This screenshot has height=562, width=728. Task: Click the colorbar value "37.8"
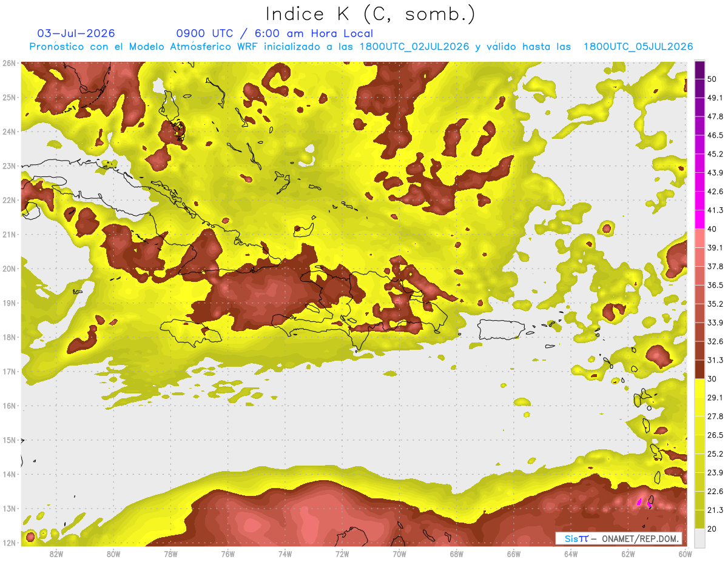[x=715, y=266]
